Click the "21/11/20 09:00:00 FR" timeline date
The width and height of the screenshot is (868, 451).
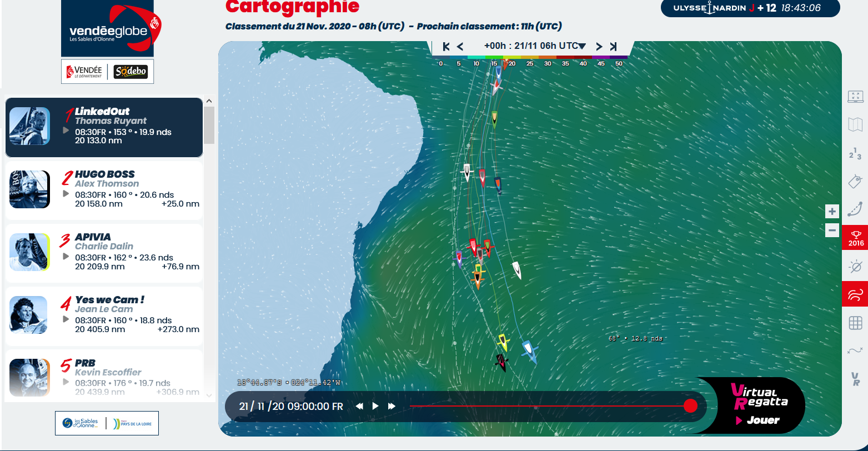[x=291, y=406]
